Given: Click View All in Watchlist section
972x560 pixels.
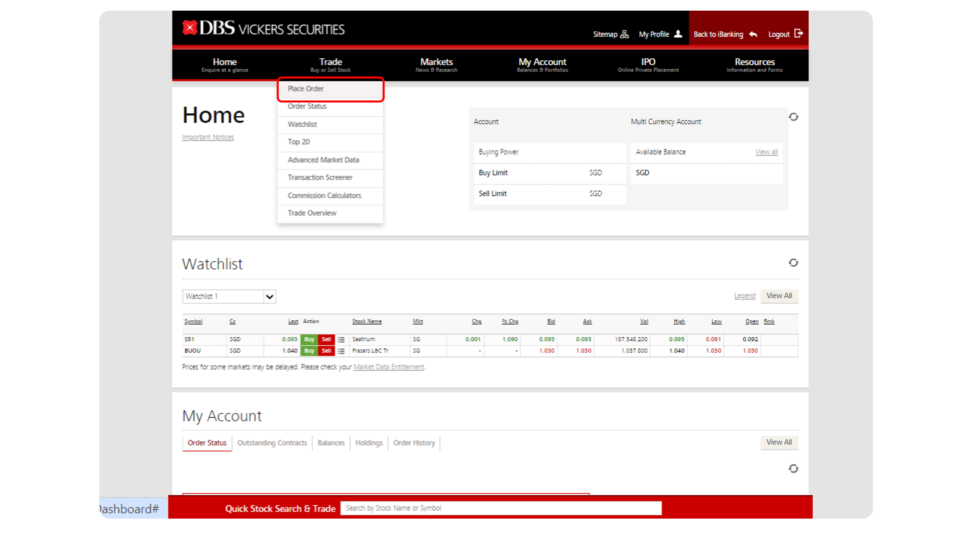Looking at the screenshot, I should [779, 296].
